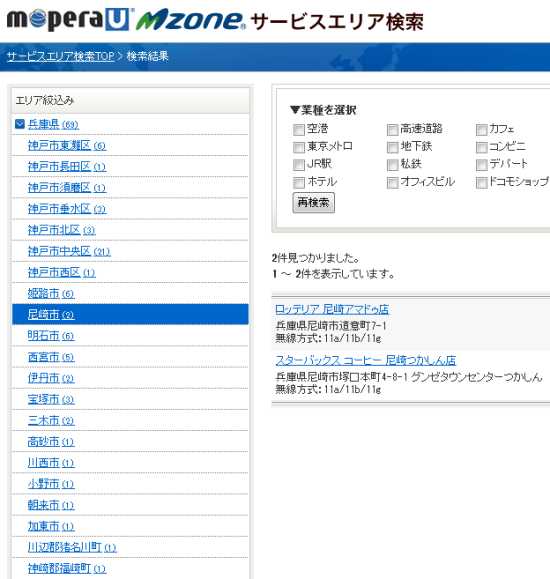Screen dimensions: 550x579
Task: Select 伊丹市 in the area list
Action: click(x=51, y=378)
